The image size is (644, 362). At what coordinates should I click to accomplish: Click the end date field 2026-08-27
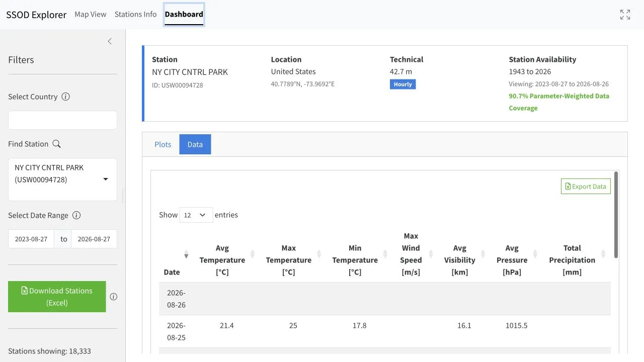tap(94, 239)
